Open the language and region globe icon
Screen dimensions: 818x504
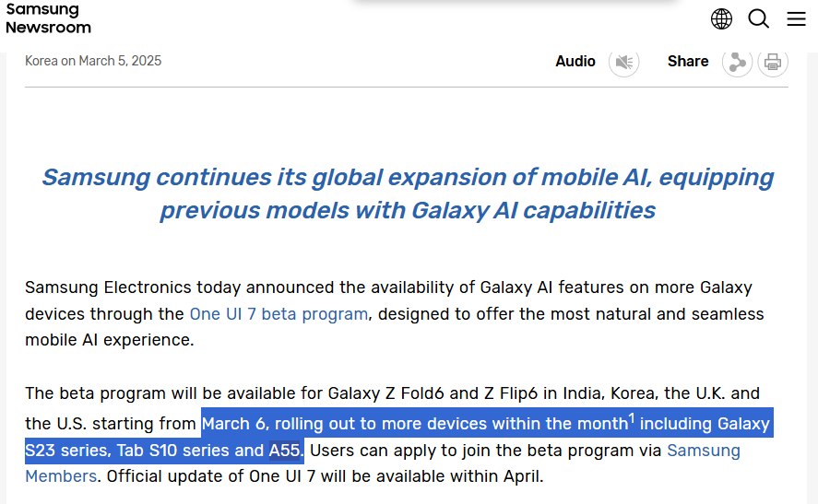(x=721, y=18)
